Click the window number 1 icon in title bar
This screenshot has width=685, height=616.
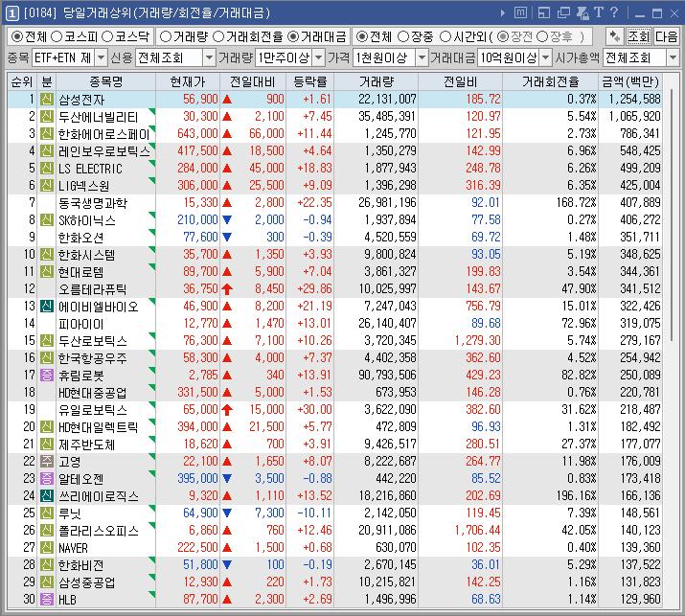[x=11, y=13]
